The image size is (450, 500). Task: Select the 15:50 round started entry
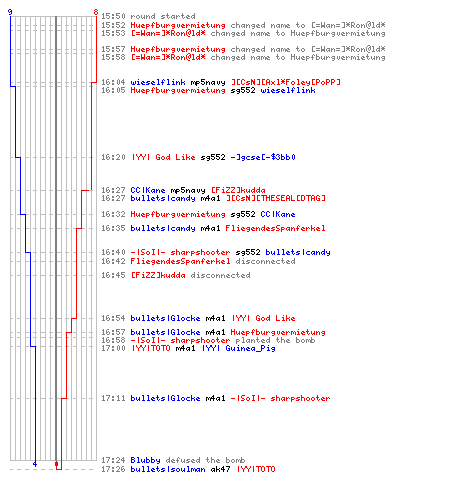tap(148, 16)
